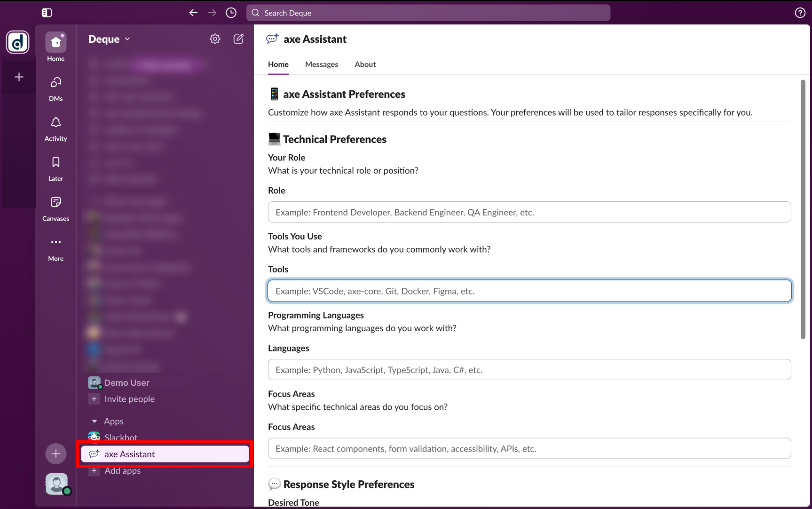Click Add apps in the sidebar
Viewport: 812px width, 509px height.
pos(122,470)
